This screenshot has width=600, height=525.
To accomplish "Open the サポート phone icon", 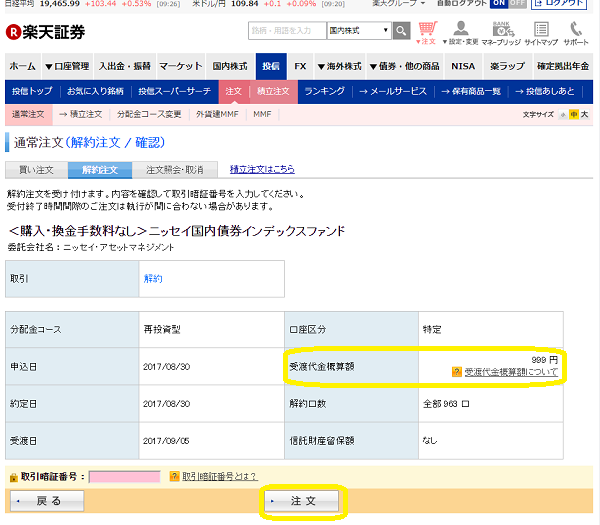I will (576, 33).
